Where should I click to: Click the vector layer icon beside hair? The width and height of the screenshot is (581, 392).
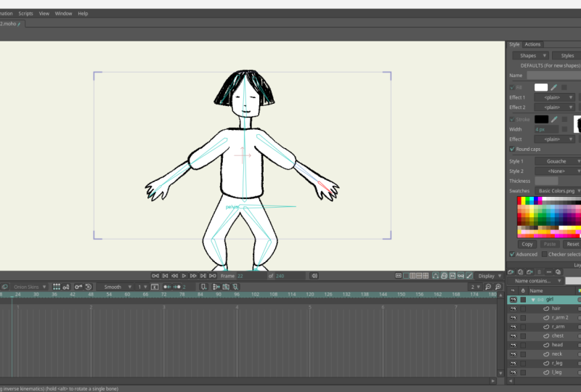546,309
